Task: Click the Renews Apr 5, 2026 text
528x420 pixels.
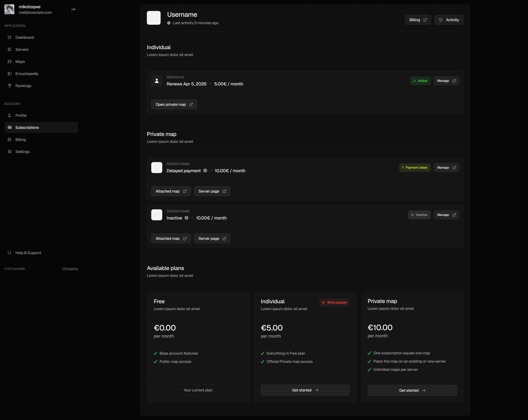Action: (187, 84)
